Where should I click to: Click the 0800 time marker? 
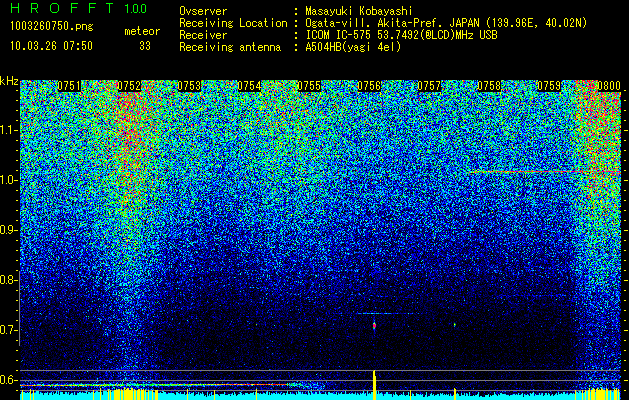click(x=609, y=86)
